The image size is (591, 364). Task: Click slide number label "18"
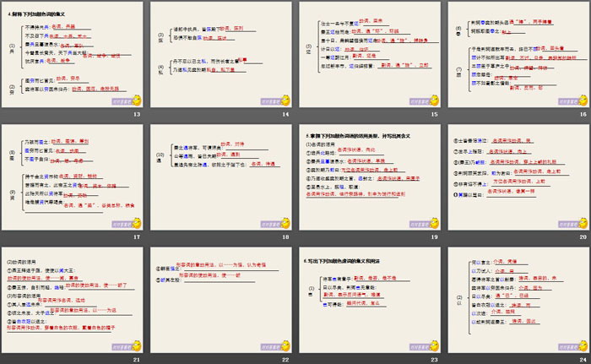click(x=285, y=236)
